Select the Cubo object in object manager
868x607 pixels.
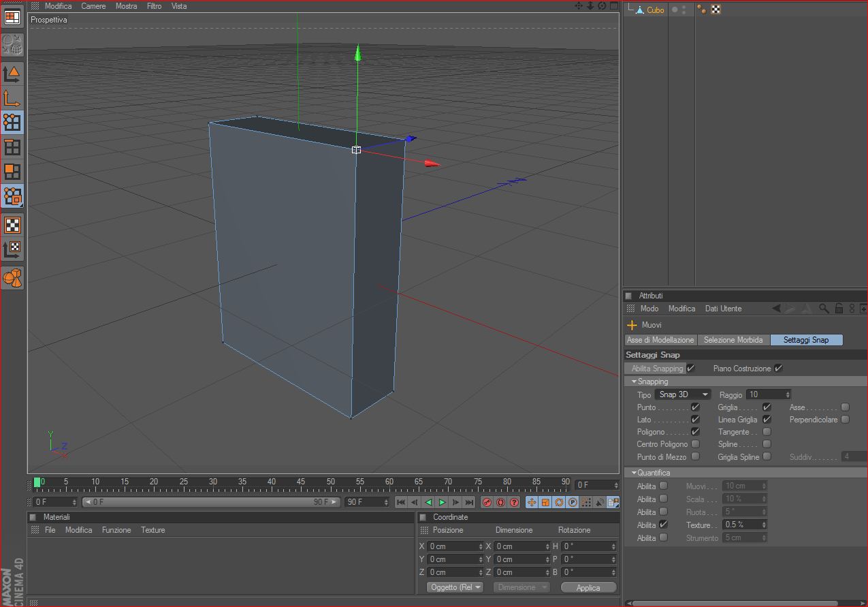[655, 10]
